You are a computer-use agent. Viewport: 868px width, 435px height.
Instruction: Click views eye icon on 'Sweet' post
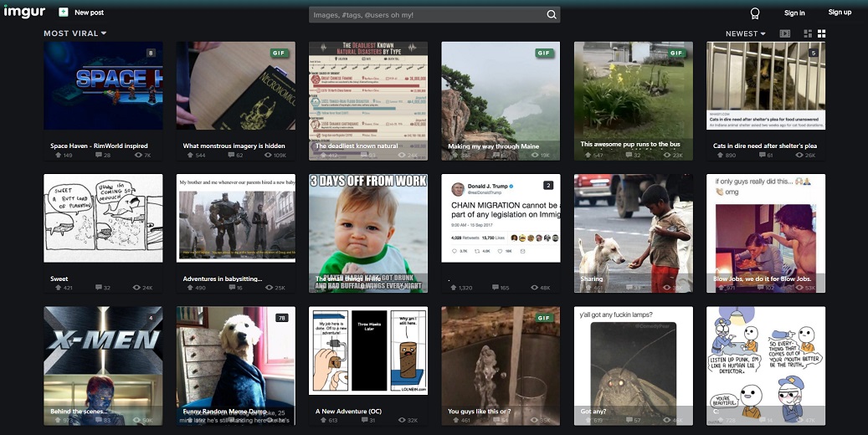point(138,288)
